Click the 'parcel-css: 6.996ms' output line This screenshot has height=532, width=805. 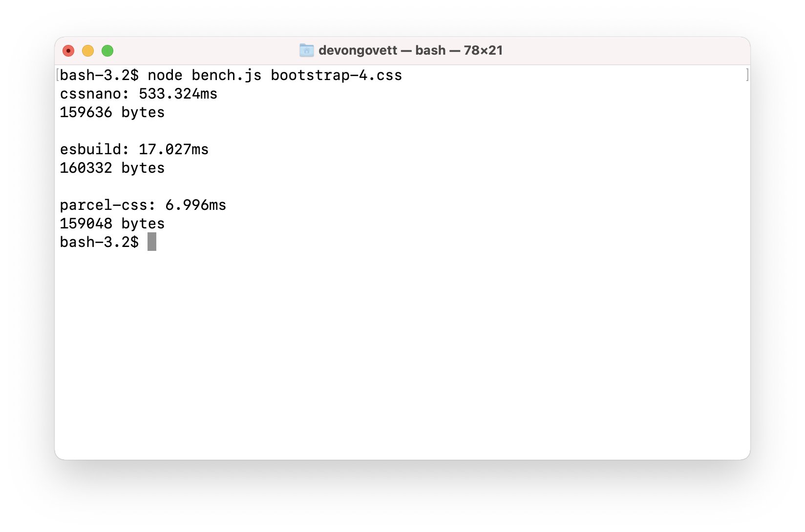click(143, 205)
